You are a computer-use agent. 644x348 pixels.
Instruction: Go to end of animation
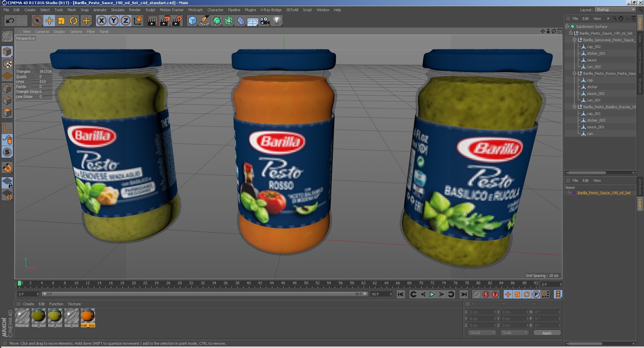point(464,294)
